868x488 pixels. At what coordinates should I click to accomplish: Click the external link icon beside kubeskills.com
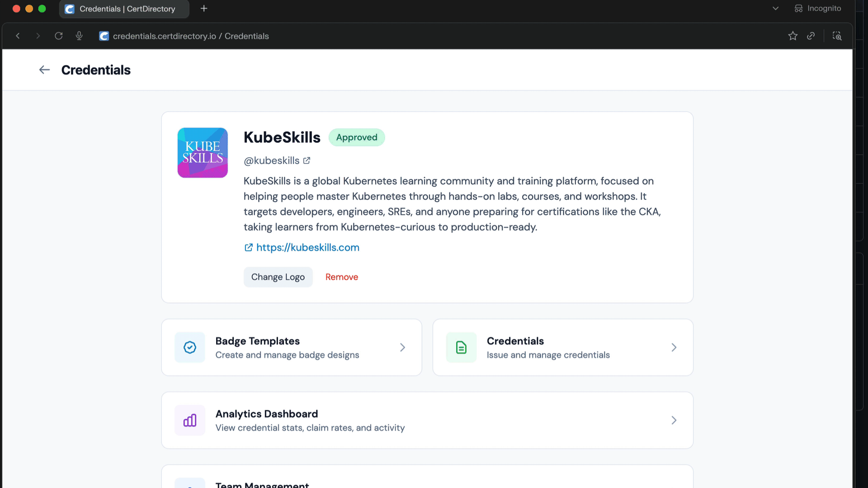tap(249, 248)
